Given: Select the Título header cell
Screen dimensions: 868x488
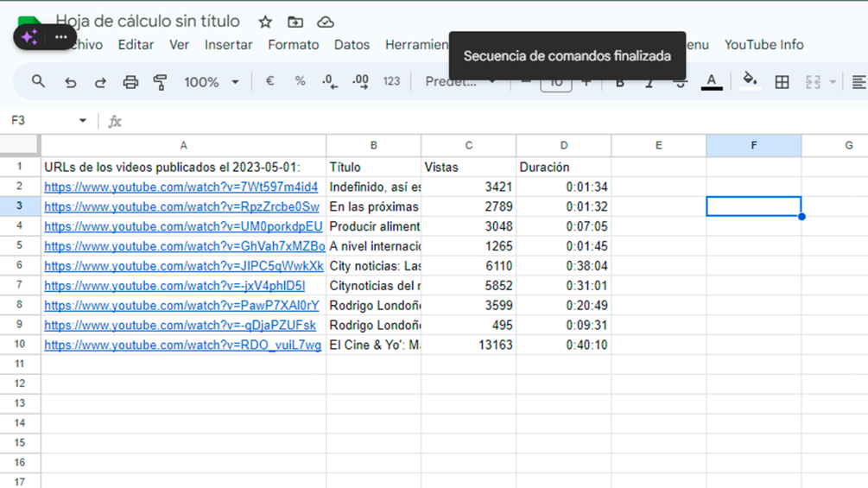Looking at the screenshot, I should tap(373, 167).
